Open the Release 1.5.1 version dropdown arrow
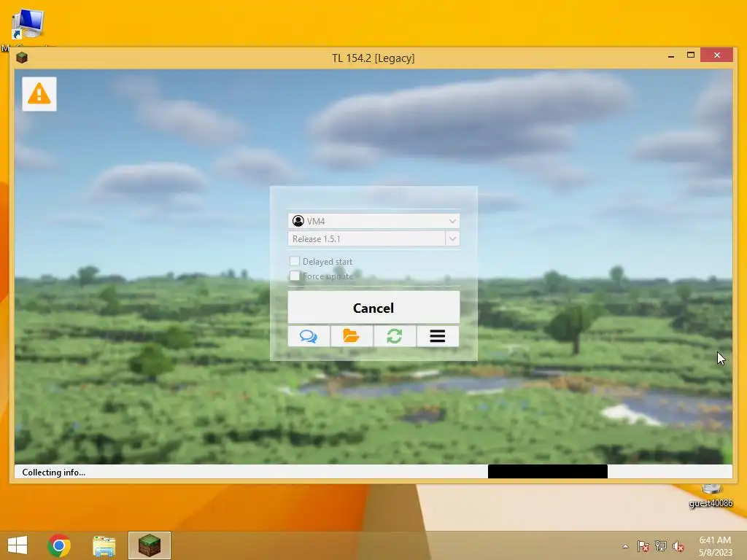Viewport: 747px width, 560px height. [452, 238]
